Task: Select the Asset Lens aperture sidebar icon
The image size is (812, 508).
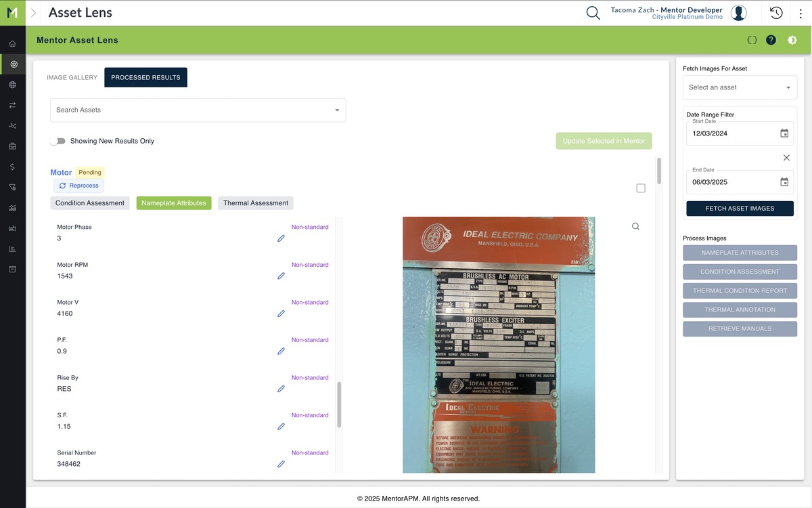Action: tap(13, 64)
